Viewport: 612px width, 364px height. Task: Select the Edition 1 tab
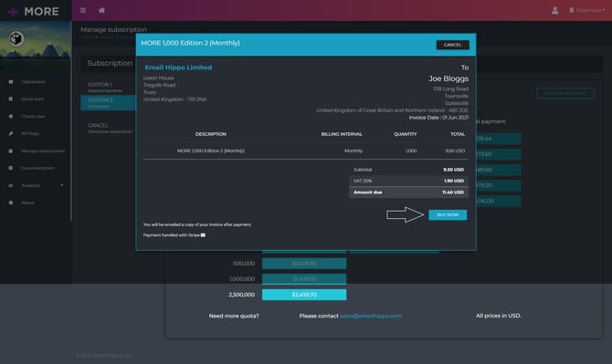(x=108, y=87)
